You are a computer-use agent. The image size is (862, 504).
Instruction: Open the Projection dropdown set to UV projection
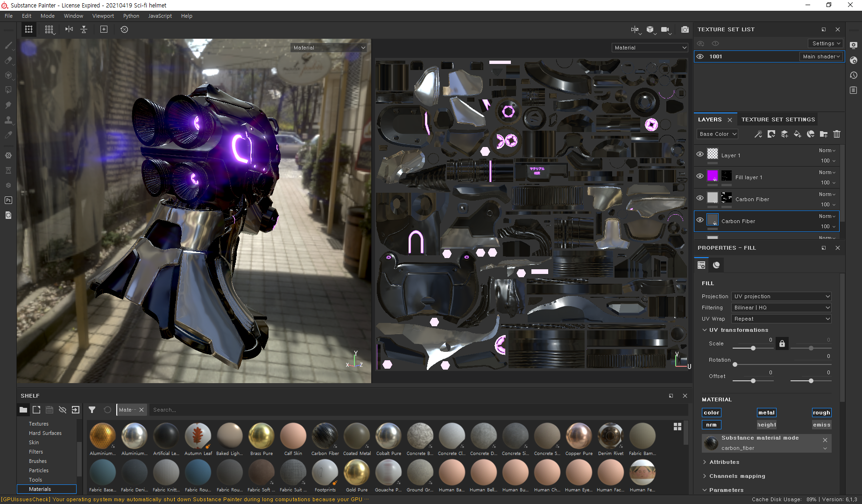[x=781, y=296]
